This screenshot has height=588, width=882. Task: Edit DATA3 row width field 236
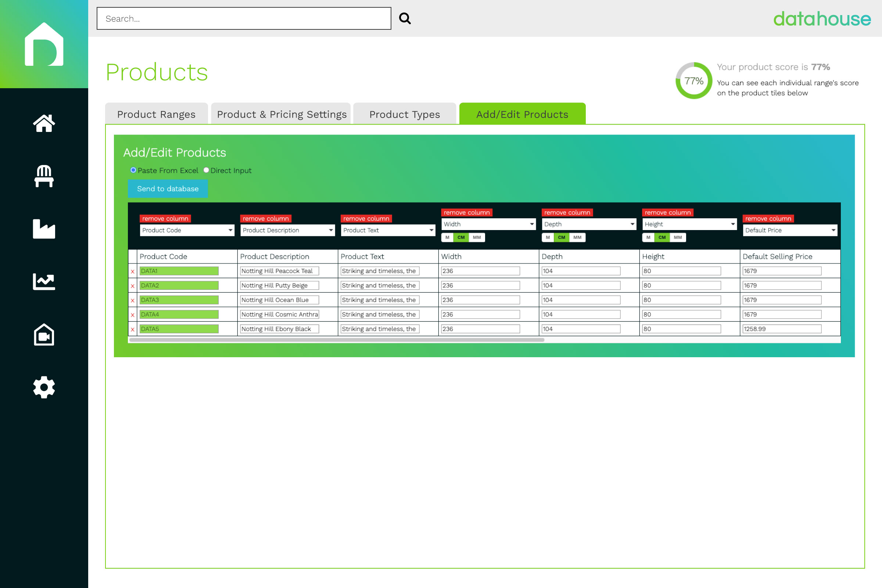(x=480, y=300)
